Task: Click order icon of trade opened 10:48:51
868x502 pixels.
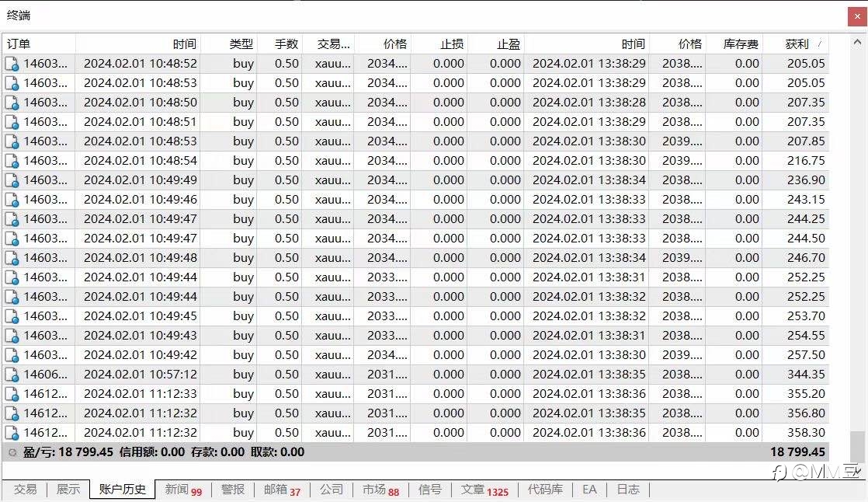Action: point(12,123)
